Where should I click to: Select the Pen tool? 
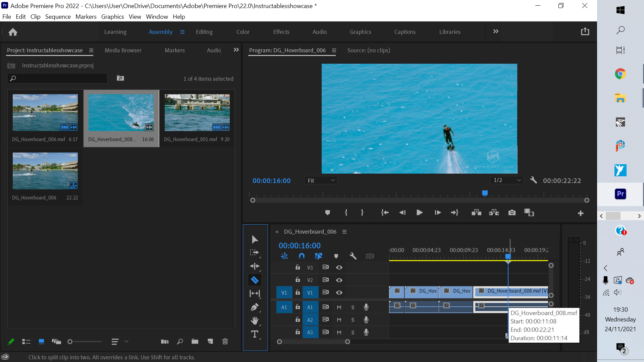(255, 307)
